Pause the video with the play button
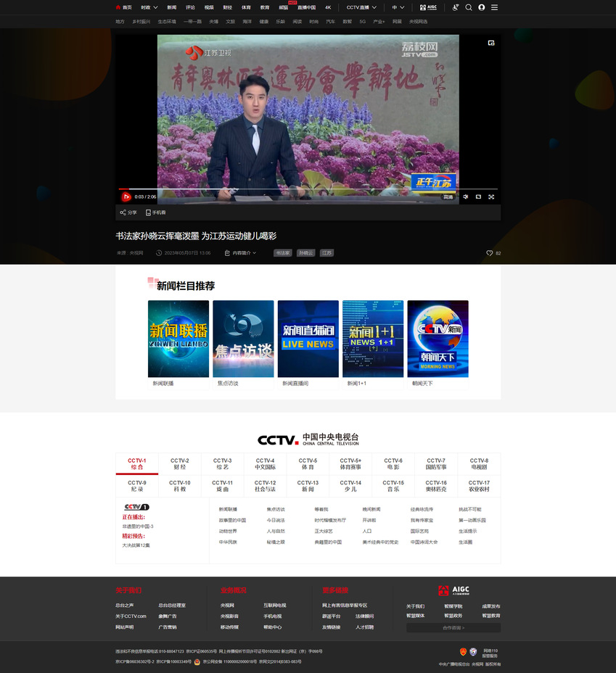Screen dimensions: 616x673 coord(126,197)
